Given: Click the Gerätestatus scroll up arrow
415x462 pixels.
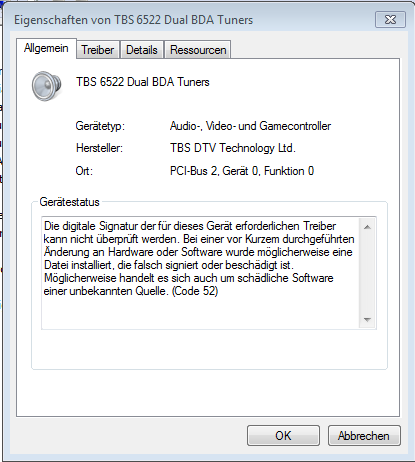Looking at the screenshot, I should pos(367,227).
